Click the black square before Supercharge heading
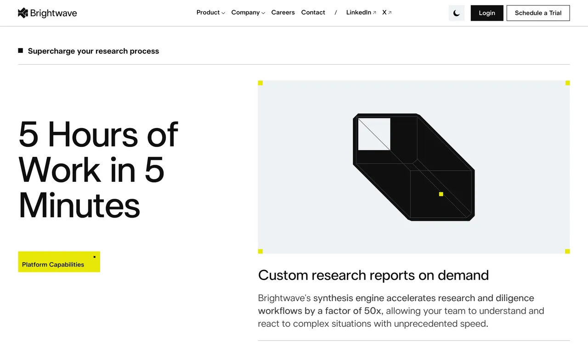Screen dimensions: 588x364 click(20, 50)
